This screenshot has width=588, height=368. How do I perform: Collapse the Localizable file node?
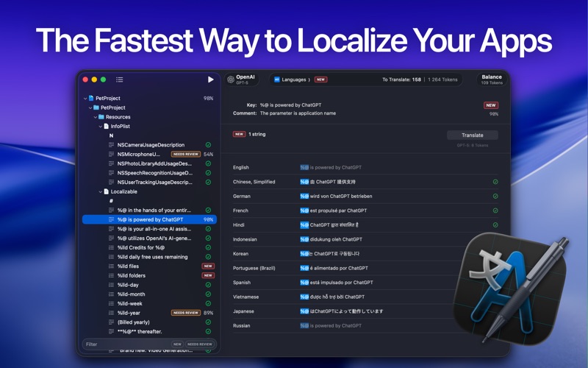point(101,192)
